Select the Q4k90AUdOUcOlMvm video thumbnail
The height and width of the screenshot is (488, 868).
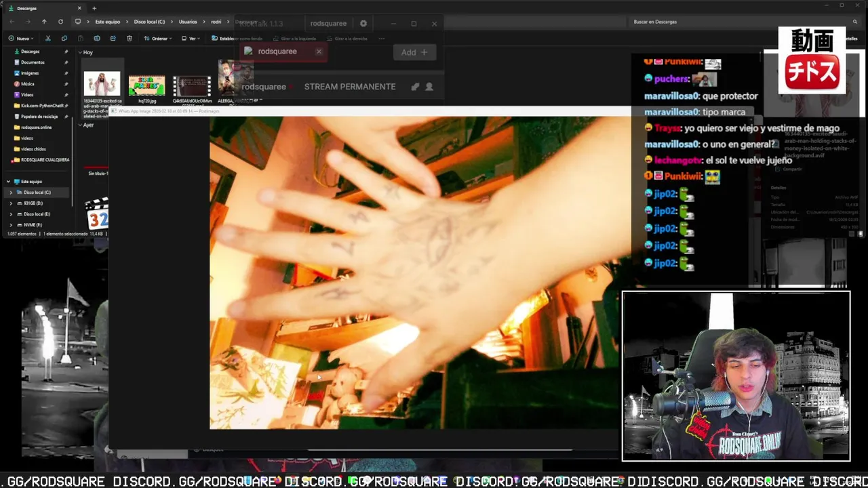coord(192,86)
